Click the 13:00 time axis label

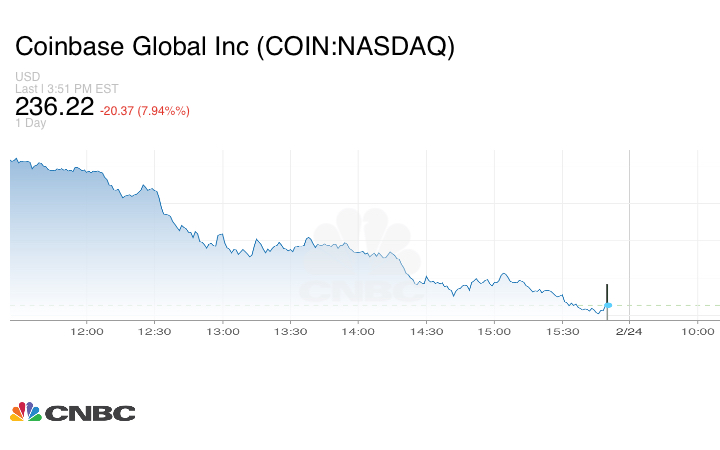(x=223, y=331)
